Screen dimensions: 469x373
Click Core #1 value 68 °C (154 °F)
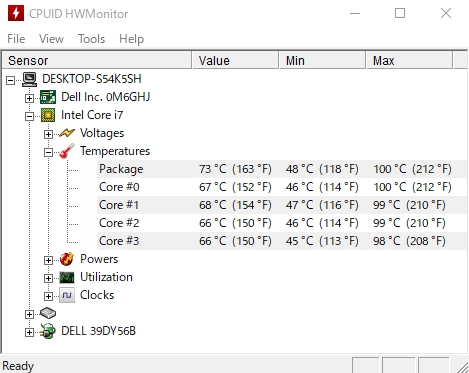(x=235, y=205)
